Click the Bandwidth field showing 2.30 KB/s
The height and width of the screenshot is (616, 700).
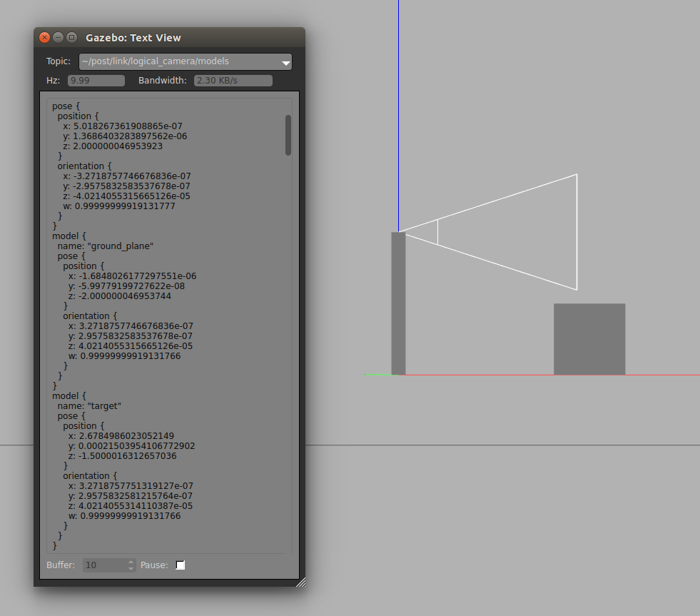tap(233, 80)
